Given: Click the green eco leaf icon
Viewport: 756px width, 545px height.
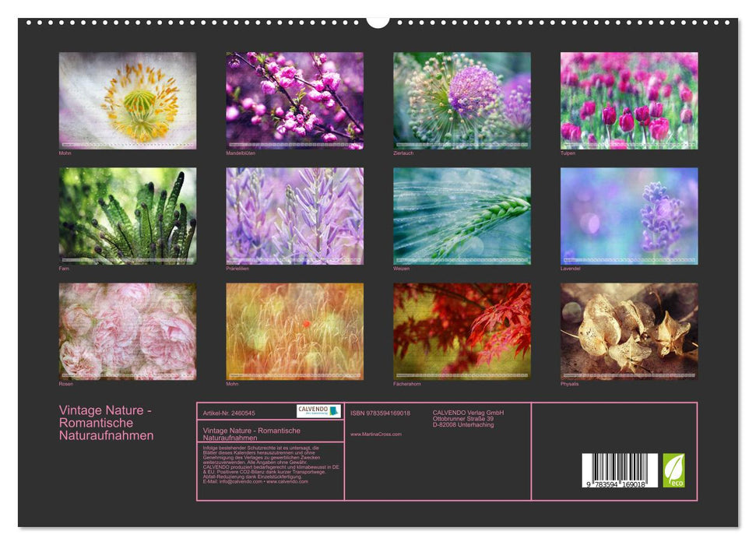Looking at the screenshot, I should 673,470.
